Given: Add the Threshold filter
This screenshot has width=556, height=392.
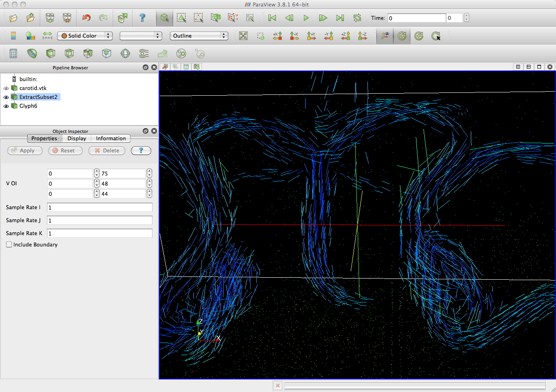Looking at the screenshot, I should coord(88,54).
